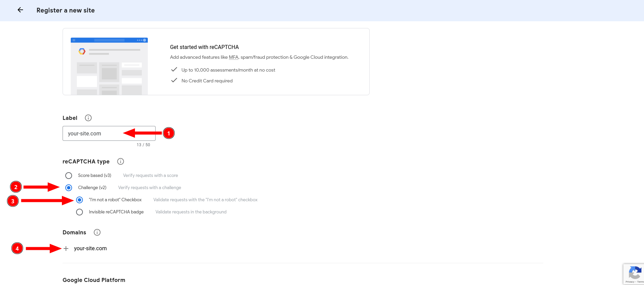Click the info icon next to Domains
The width and height of the screenshot is (644, 285).
point(97,232)
